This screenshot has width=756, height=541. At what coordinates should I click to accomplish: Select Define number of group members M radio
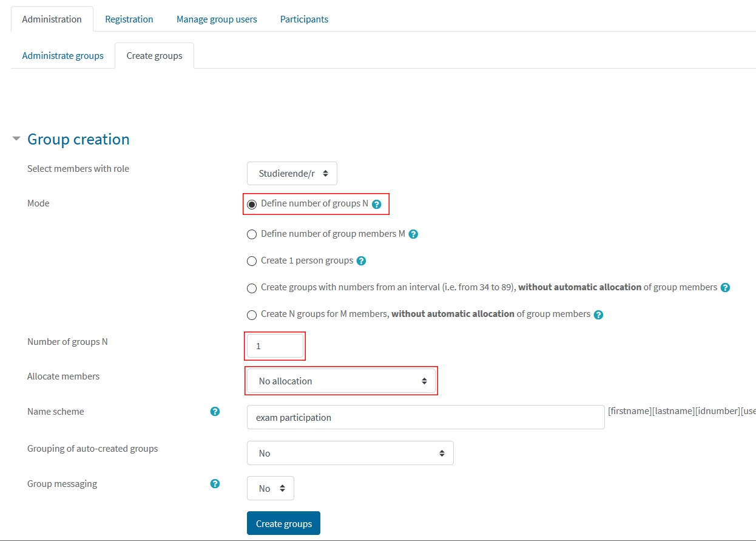[252, 234]
